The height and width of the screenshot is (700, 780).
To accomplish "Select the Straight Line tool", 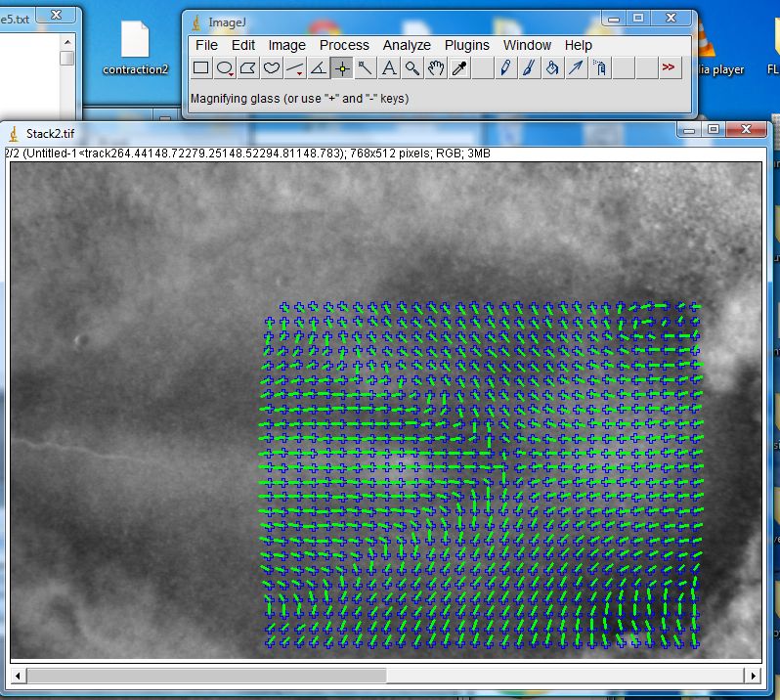I will pyautogui.click(x=294, y=67).
